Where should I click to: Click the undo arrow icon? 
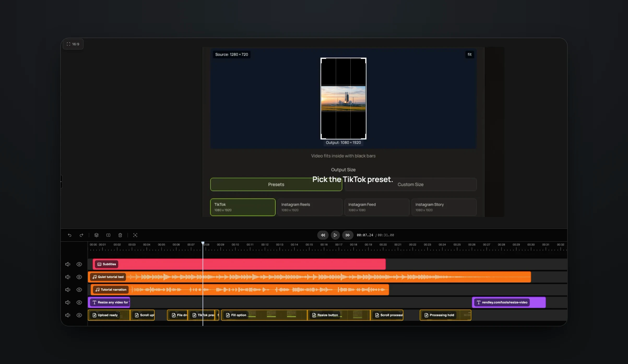(69, 235)
